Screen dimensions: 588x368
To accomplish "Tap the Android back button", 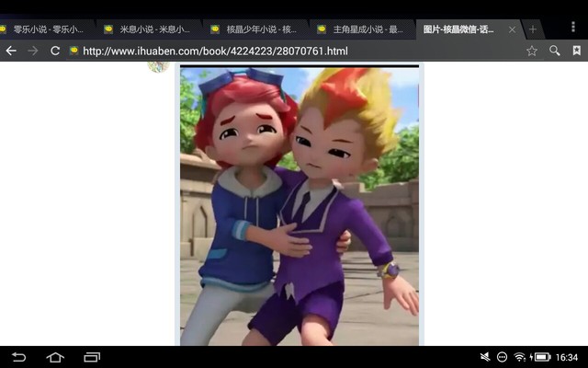I will coord(18,357).
